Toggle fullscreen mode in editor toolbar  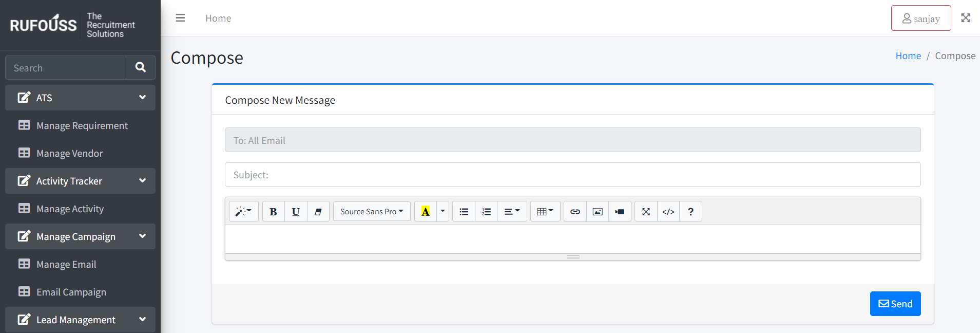[x=646, y=212]
